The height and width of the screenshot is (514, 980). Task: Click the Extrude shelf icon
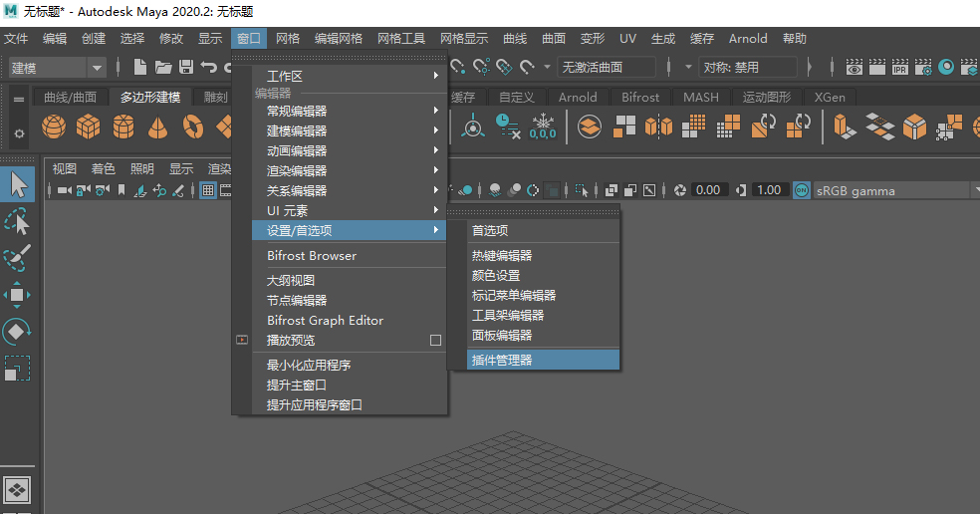tap(845, 127)
